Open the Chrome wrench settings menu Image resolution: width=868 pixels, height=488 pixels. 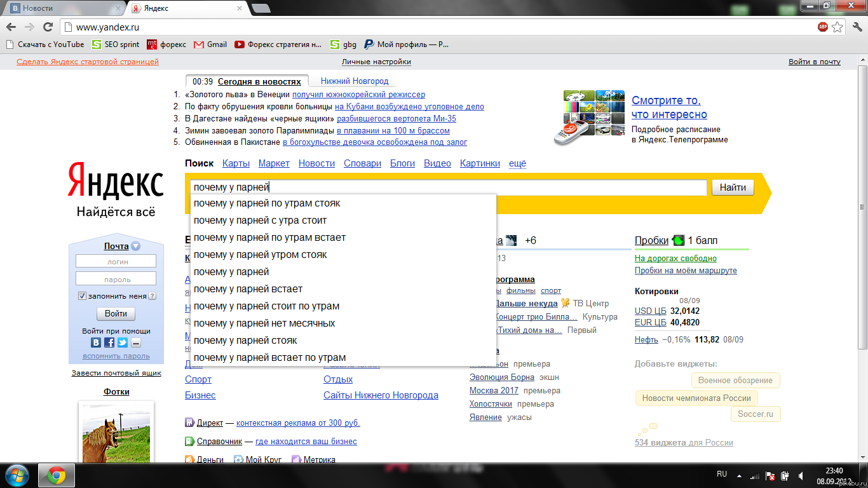pyautogui.click(x=855, y=27)
